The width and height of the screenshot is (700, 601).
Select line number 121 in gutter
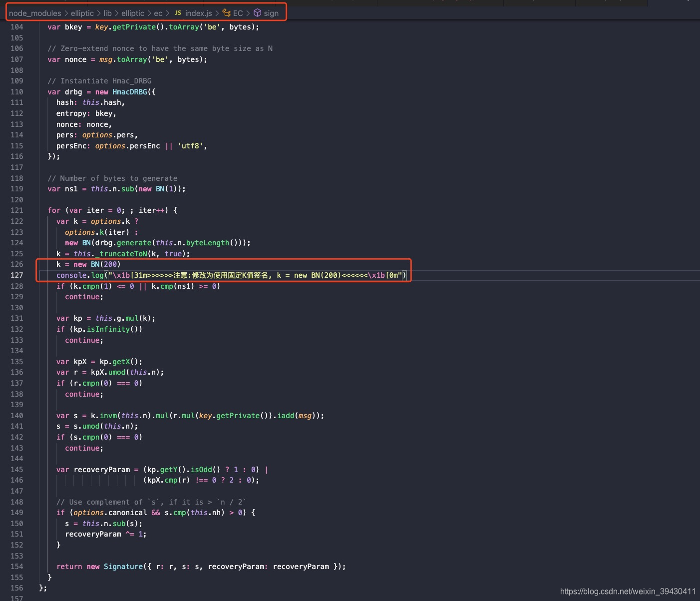point(17,210)
